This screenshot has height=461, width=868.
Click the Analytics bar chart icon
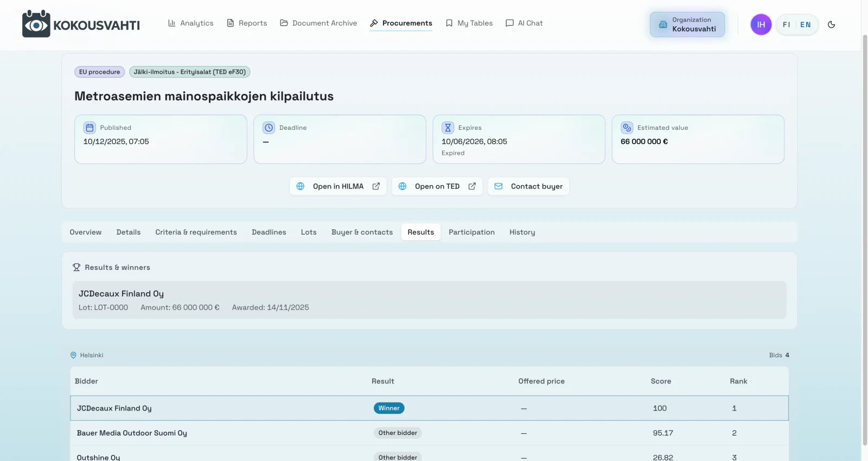pos(172,23)
